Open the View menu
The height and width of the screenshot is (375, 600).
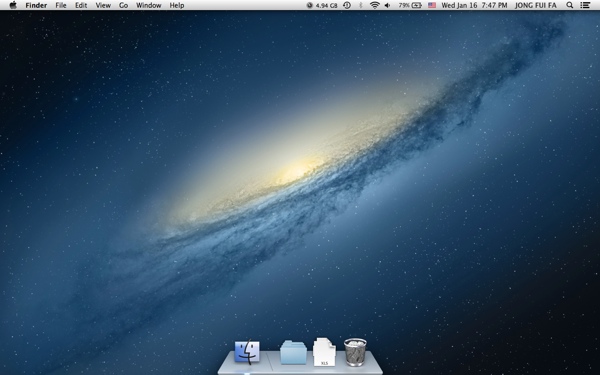click(x=103, y=5)
